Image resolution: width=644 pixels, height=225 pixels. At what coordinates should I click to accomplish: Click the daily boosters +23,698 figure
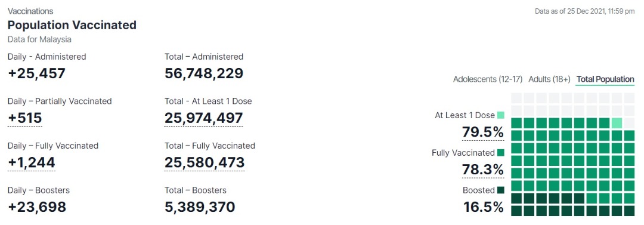coord(37,207)
